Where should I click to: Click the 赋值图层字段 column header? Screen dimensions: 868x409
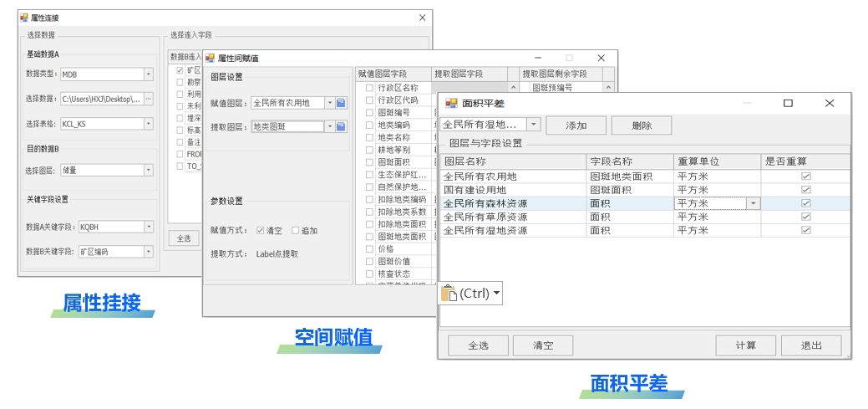(393, 74)
